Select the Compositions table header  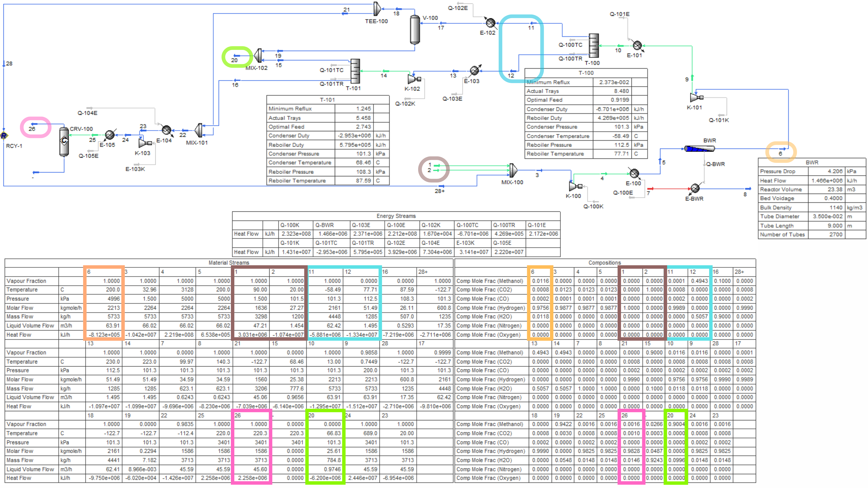tap(605, 263)
